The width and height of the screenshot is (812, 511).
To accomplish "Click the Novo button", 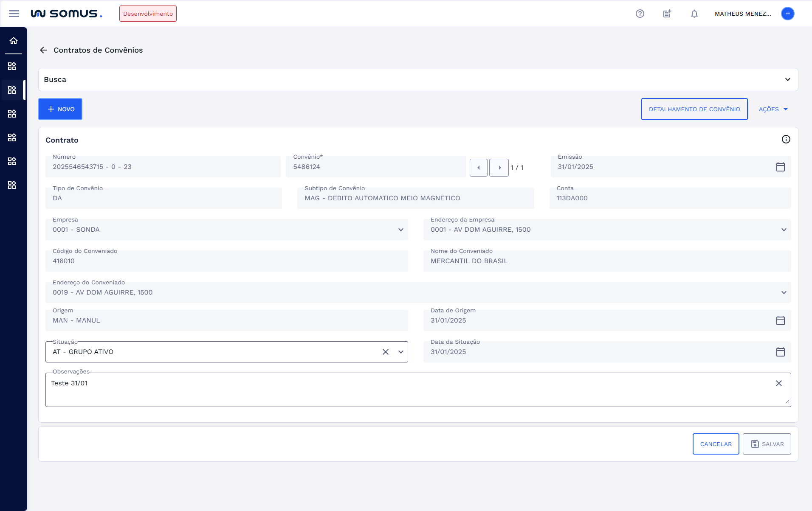I will click(60, 109).
